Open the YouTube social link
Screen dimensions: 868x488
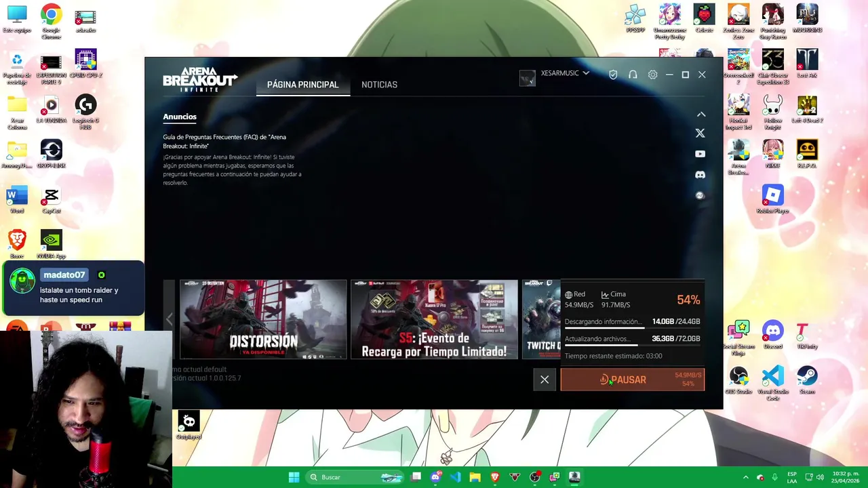tap(700, 154)
